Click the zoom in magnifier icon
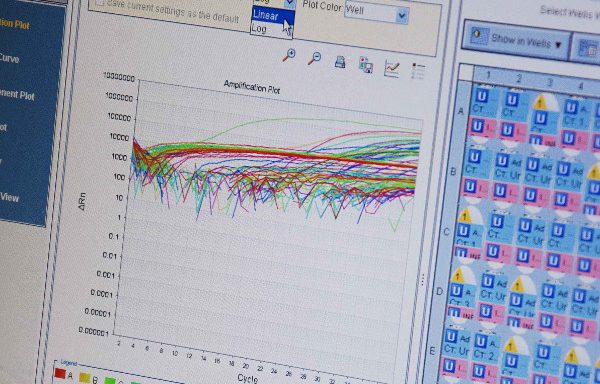The width and height of the screenshot is (600, 384). [289, 55]
